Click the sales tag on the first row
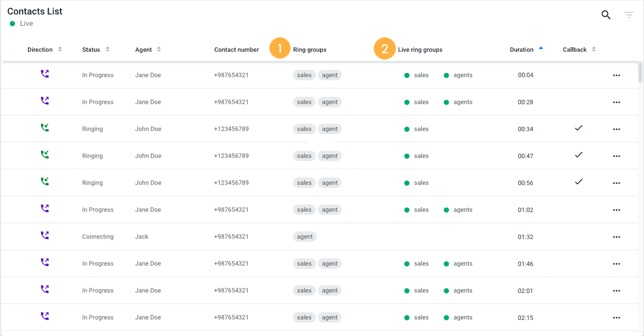 tap(304, 75)
